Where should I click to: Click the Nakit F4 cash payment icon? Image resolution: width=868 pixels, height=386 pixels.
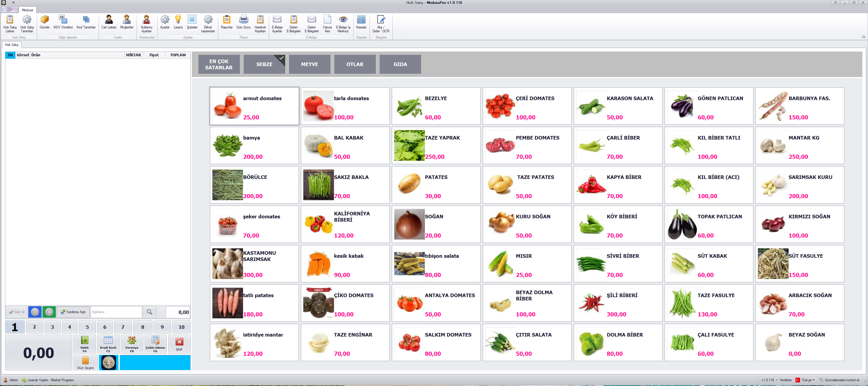(x=85, y=344)
